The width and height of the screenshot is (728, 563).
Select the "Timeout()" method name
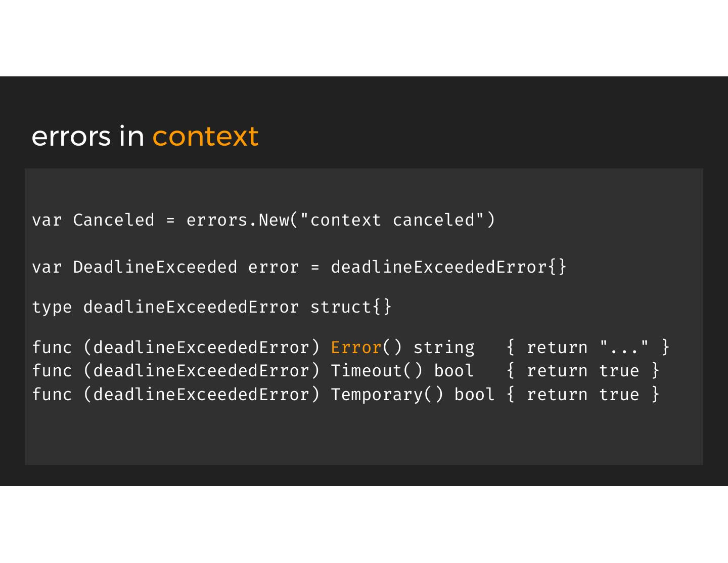coord(377,371)
